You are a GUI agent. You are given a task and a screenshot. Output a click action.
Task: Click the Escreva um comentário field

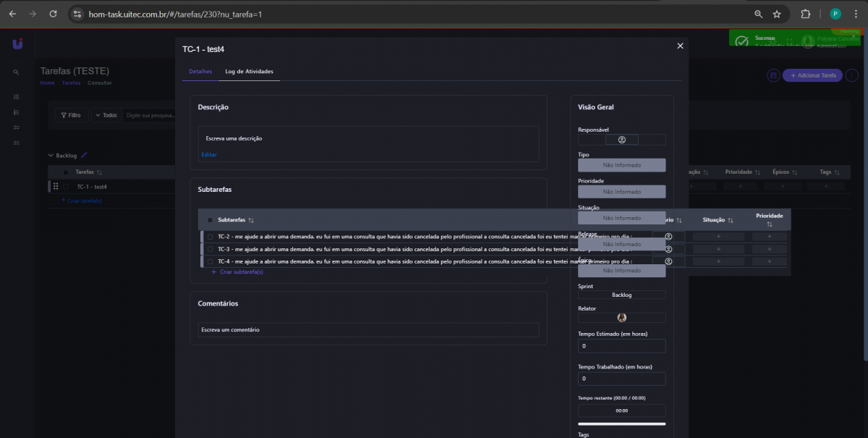[368, 330]
